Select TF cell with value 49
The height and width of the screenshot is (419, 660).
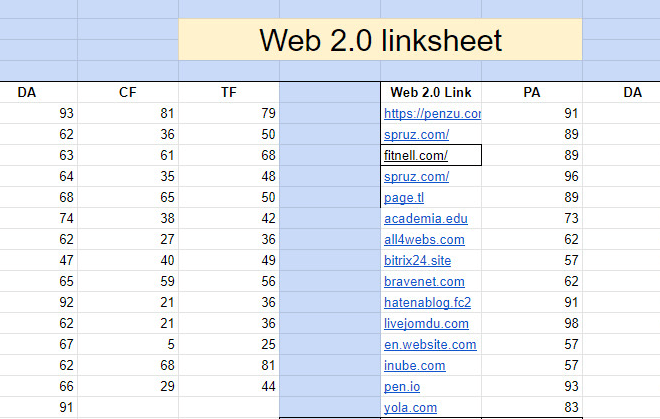(x=229, y=261)
